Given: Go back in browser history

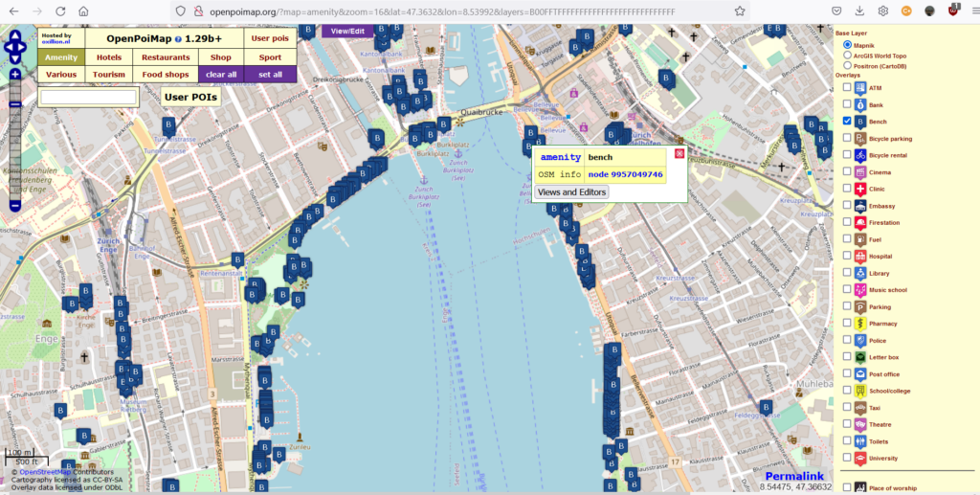Looking at the screenshot, I should click(x=13, y=11).
